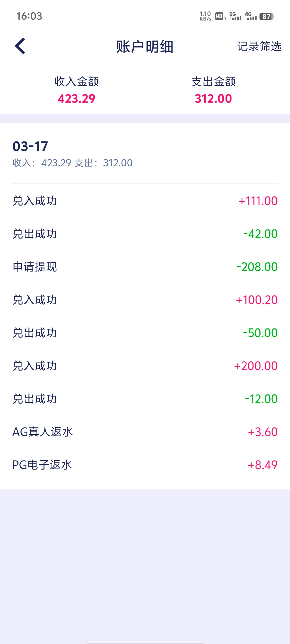Viewport: 290px width, 644px height.
Task: Open the 兑入成功 +100.20 record
Action: 145,300
